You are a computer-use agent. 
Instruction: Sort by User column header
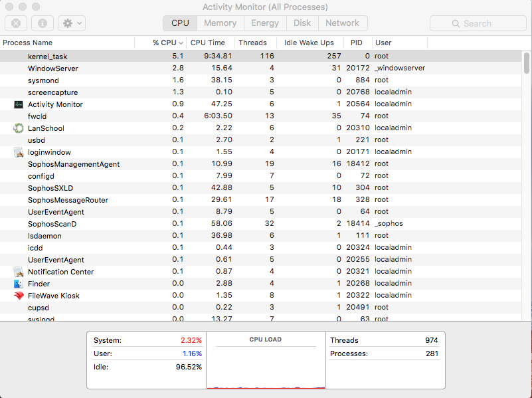pyautogui.click(x=400, y=43)
